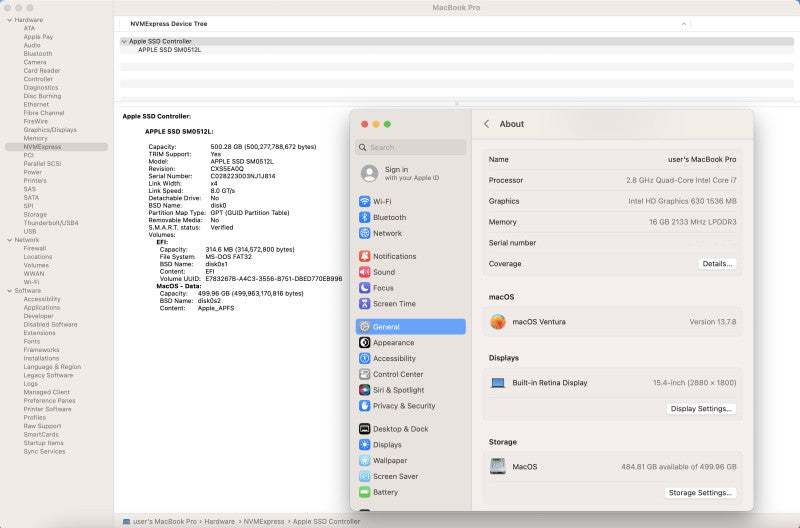
Task: Open the Privacy & Security hand icon
Action: click(364, 406)
